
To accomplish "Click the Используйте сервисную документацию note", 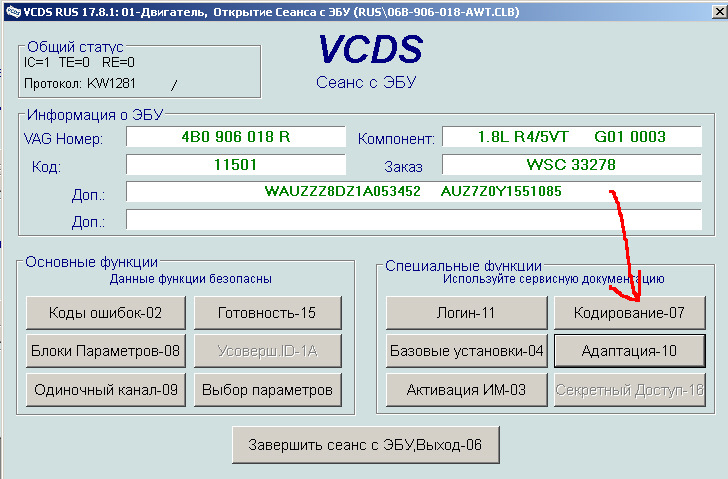I will [553, 279].
